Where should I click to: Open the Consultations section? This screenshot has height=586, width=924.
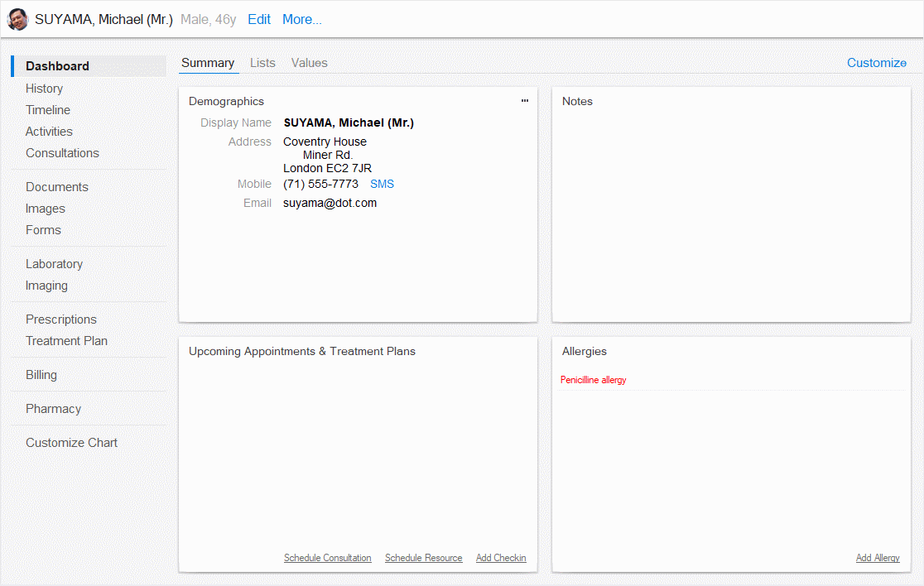coord(62,153)
